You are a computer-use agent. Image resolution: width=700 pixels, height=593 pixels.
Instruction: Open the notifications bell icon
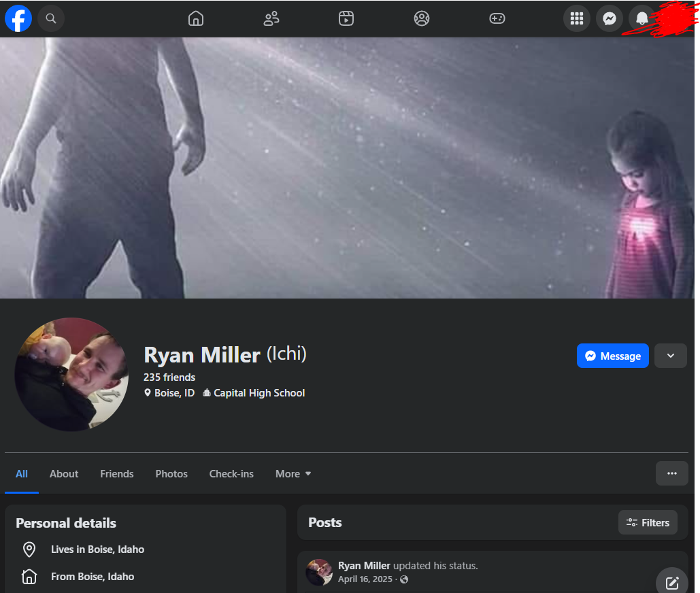641,18
